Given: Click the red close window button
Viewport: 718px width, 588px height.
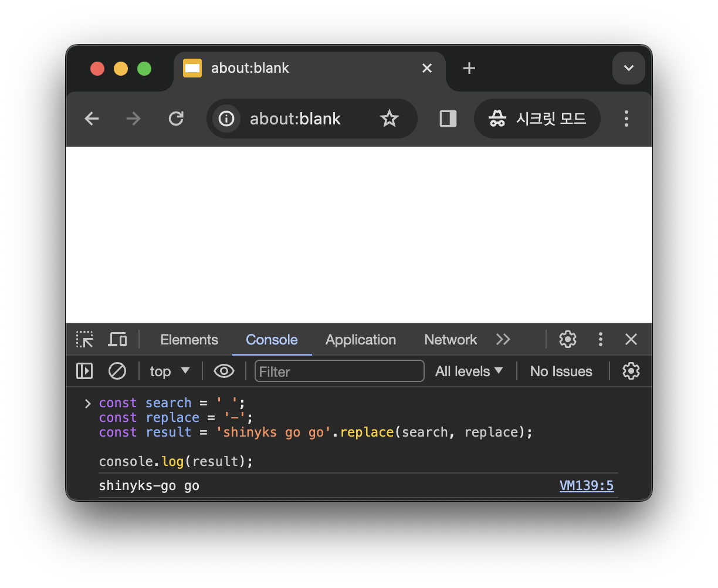Looking at the screenshot, I should (x=97, y=69).
